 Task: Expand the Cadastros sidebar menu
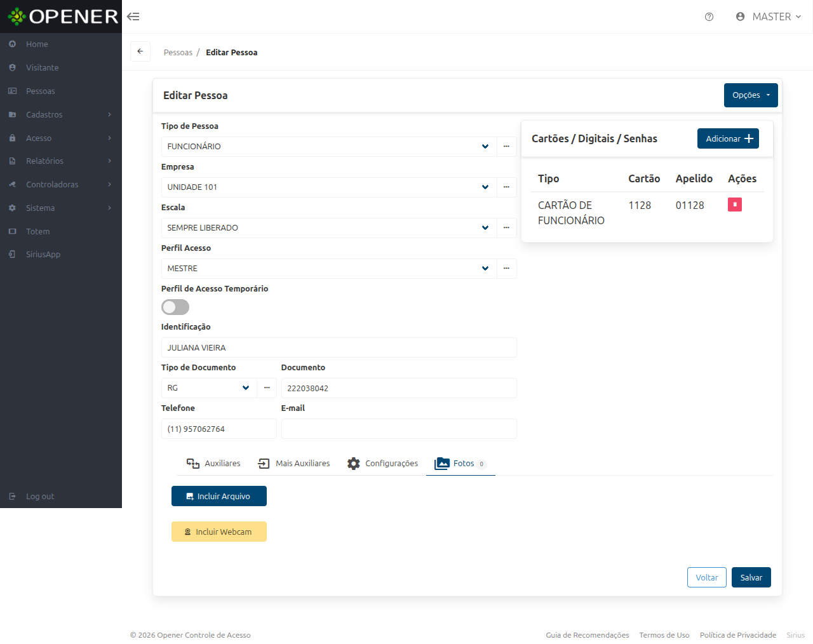coord(61,114)
